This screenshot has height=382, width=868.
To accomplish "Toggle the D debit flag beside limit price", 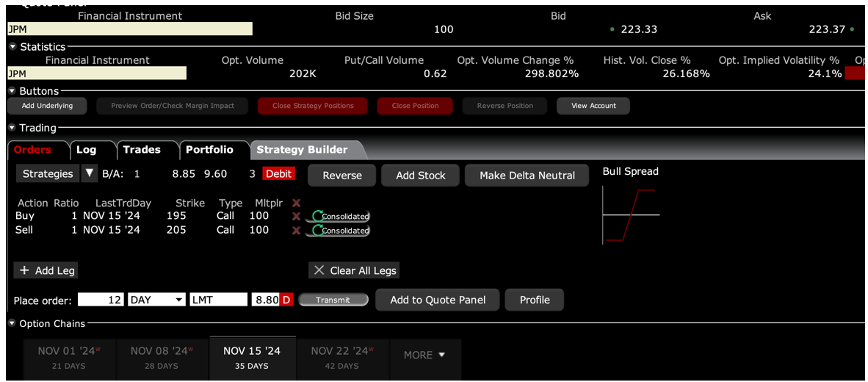I will click(286, 300).
